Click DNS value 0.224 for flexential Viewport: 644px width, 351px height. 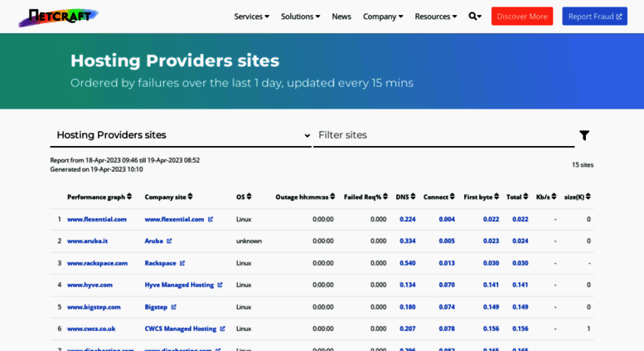coord(408,219)
